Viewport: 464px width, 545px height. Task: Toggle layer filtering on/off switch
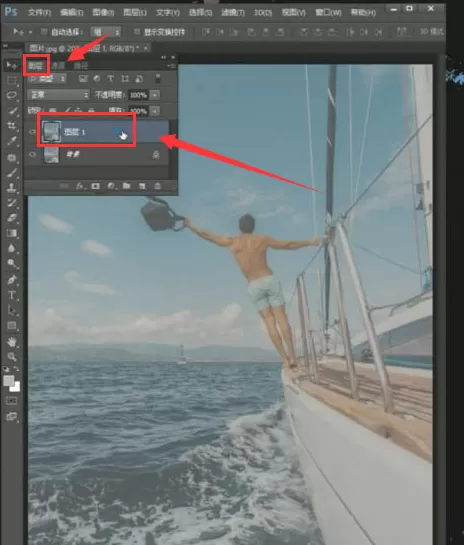(158, 78)
